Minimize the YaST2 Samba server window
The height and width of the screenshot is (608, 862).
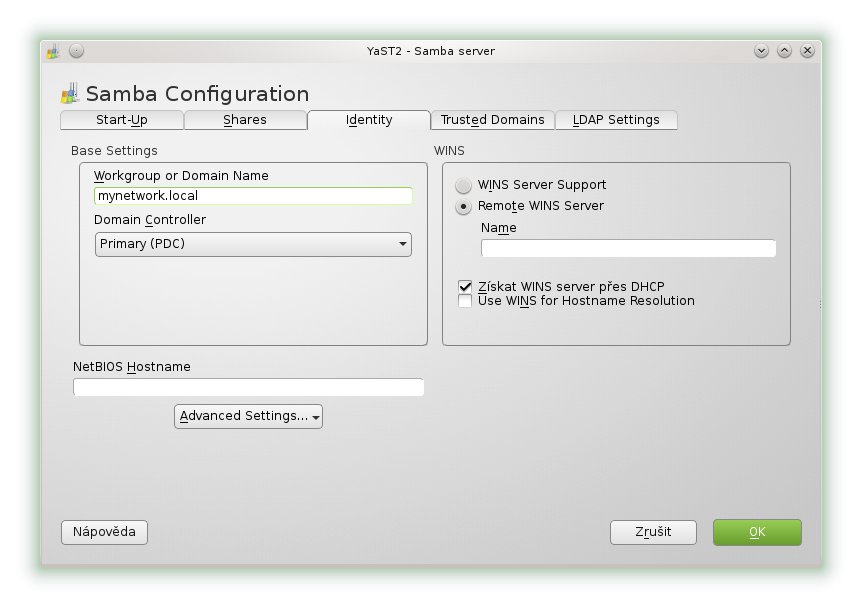coord(761,51)
